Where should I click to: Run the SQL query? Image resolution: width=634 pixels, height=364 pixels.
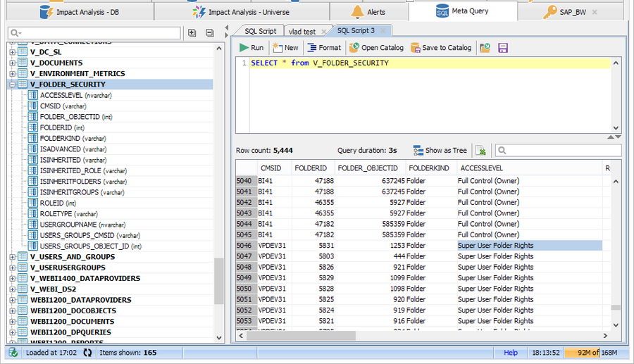click(251, 48)
